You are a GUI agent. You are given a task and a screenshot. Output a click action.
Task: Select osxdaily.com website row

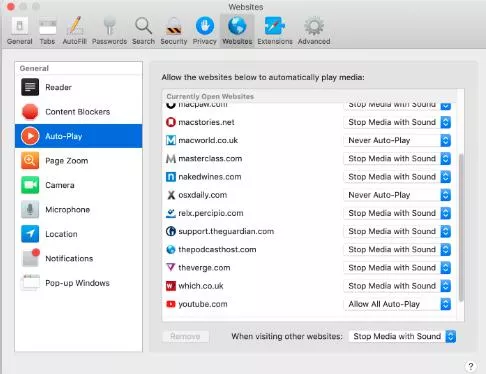click(x=310, y=195)
